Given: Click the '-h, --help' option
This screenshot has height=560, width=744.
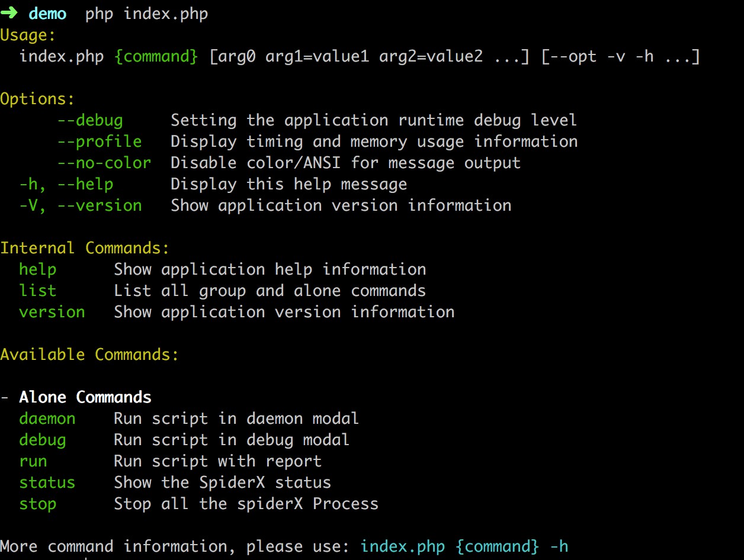Looking at the screenshot, I should 66,185.
